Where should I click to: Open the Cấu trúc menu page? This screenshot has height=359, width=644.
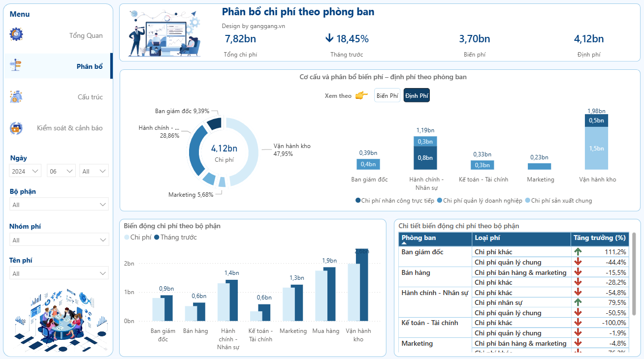[x=90, y=97]
